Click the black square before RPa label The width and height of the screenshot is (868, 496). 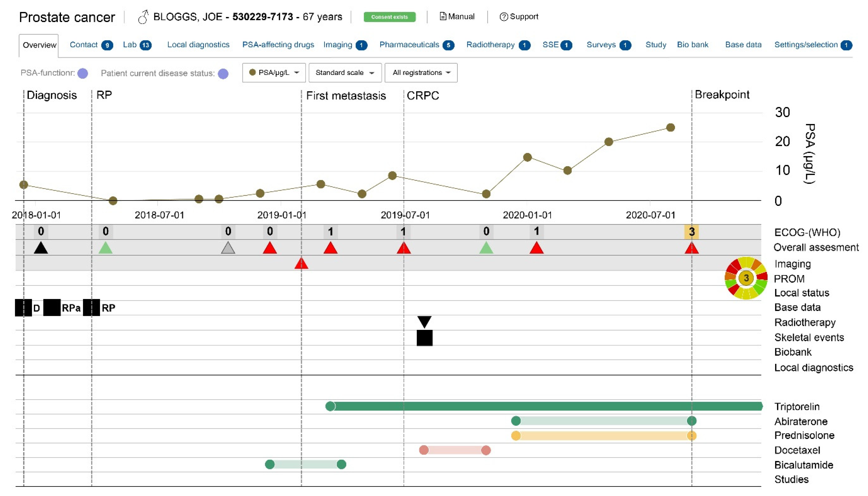pos(52,308)
